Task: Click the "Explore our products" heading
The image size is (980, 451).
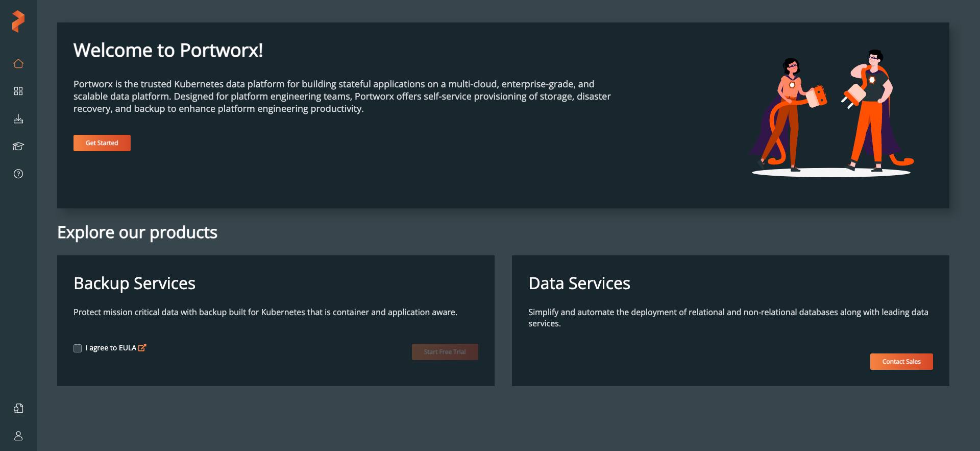Action: point(137,232)
